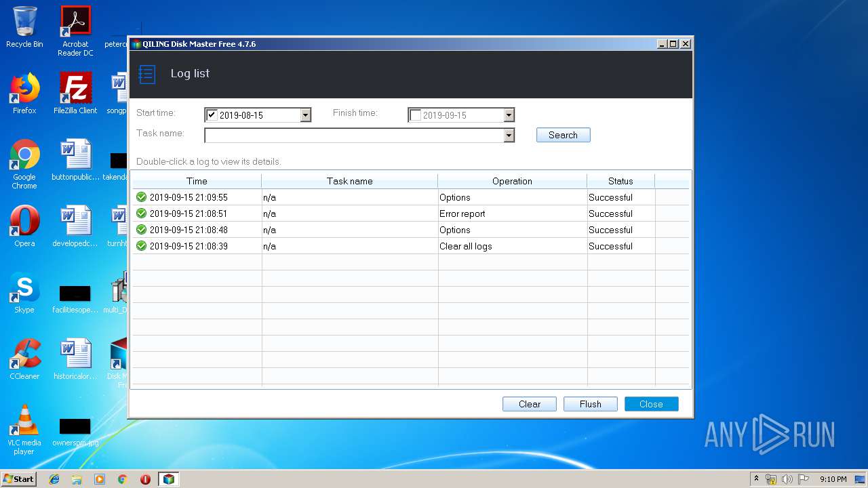This screenshot has width=868, height=488.
Task: Click the taskbar clock showing 9:10 PM
Action: click(833, 479)
